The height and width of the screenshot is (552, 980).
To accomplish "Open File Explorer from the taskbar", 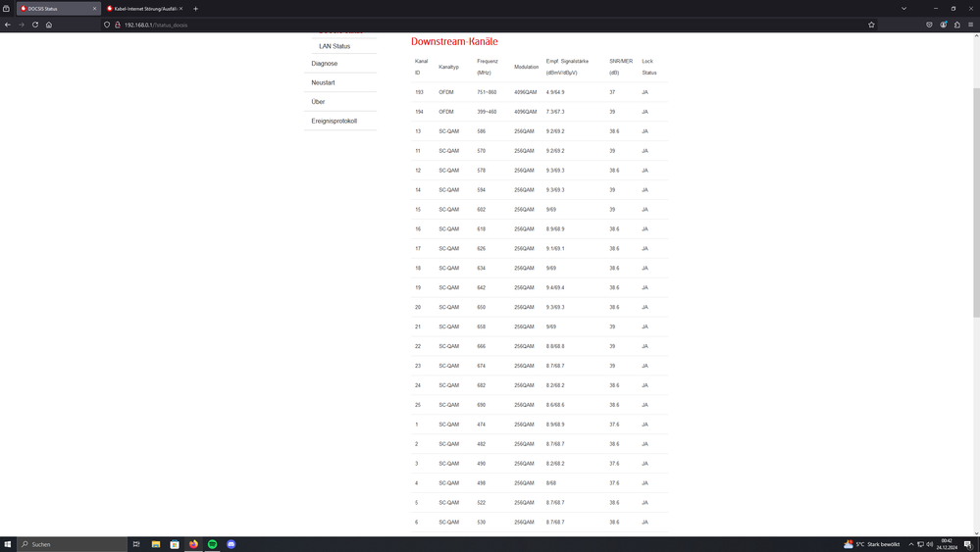I will coord(156,544).
